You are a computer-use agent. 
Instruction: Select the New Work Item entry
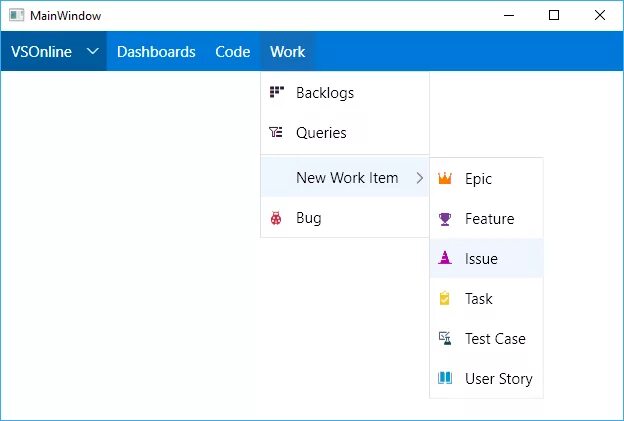(x=347, y=178)
